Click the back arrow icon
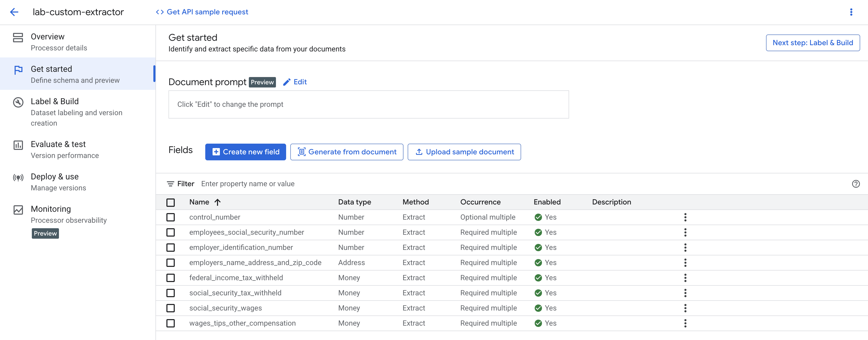Screen dimensions: 868x340 coord(14,12)
